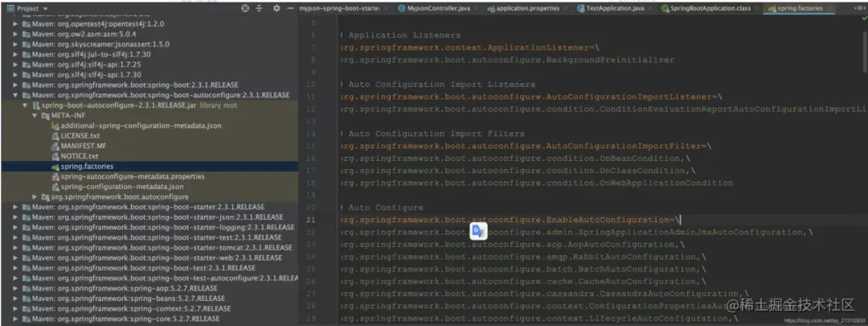868x326 pixels.
Task: Select Maven: spring-context:5.2.7.RELEASE row
Action: pos(149,308)
